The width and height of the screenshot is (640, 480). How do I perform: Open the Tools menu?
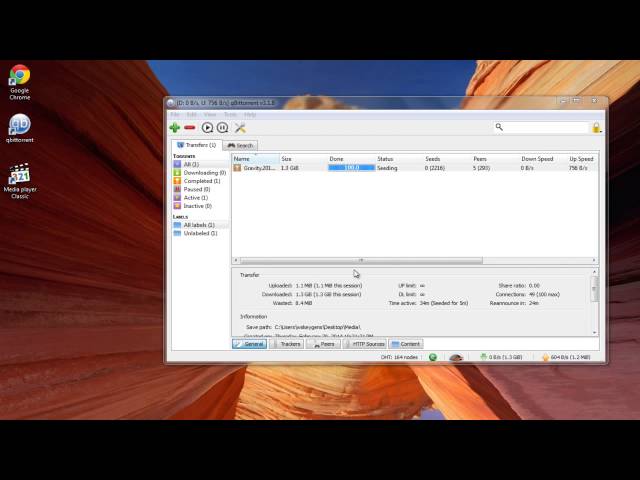[230, 115]
